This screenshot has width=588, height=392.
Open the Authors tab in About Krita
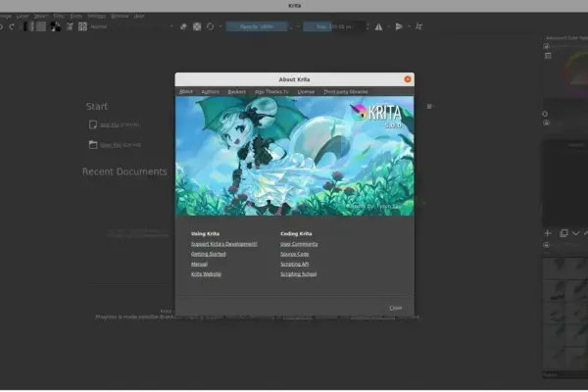pos(210,92)
